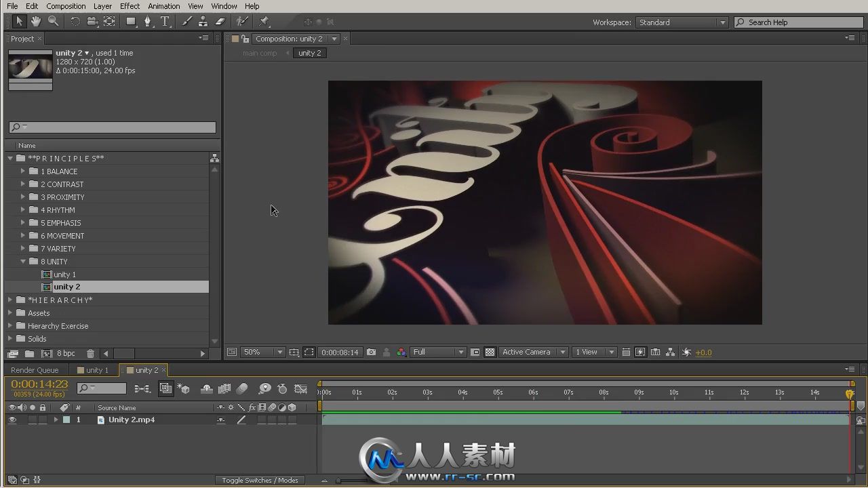Select the Pan Behind anchor point tool

[x=109, y=22]
